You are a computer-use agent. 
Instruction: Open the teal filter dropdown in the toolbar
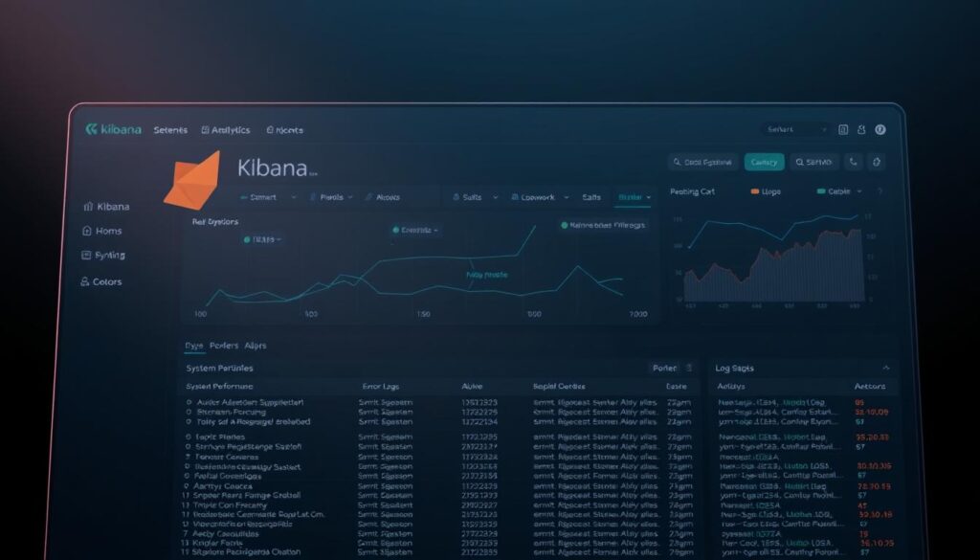click(x=632, y=197)
